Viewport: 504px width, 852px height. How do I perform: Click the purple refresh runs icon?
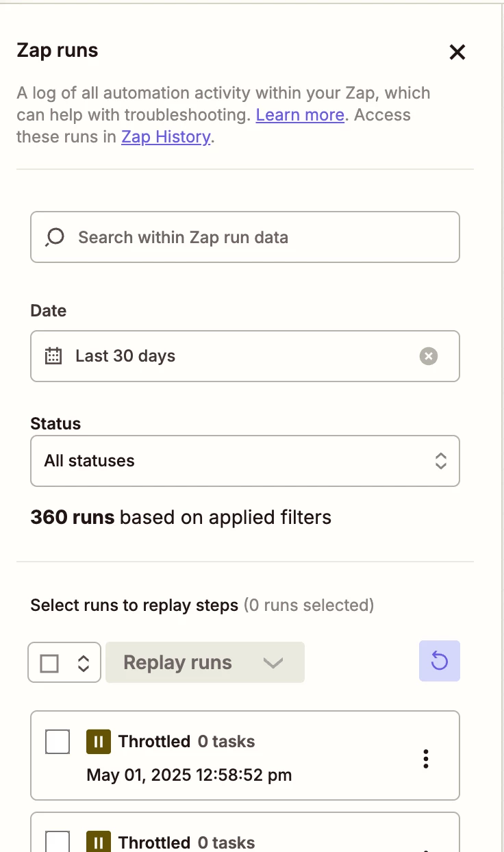(440, 661)
